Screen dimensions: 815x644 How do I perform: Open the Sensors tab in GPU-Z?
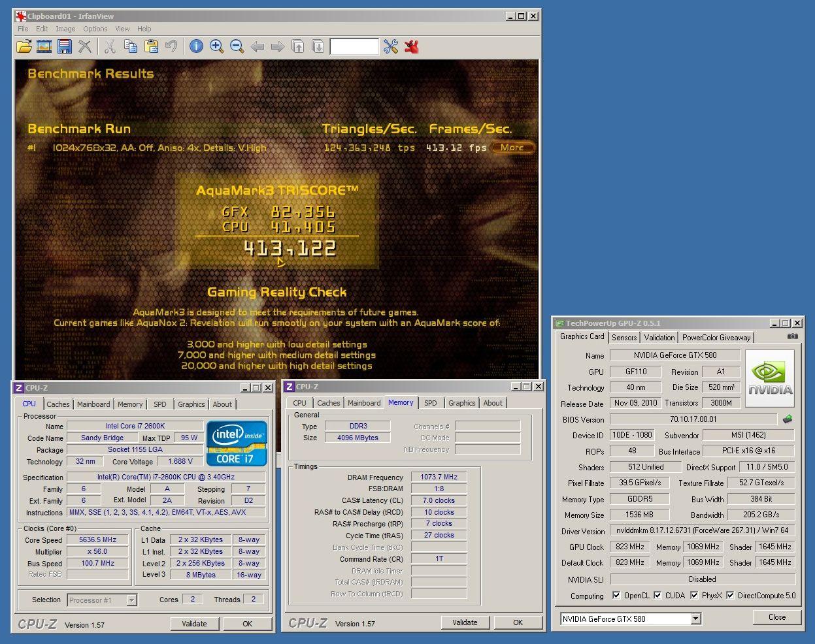coord(624,338)
